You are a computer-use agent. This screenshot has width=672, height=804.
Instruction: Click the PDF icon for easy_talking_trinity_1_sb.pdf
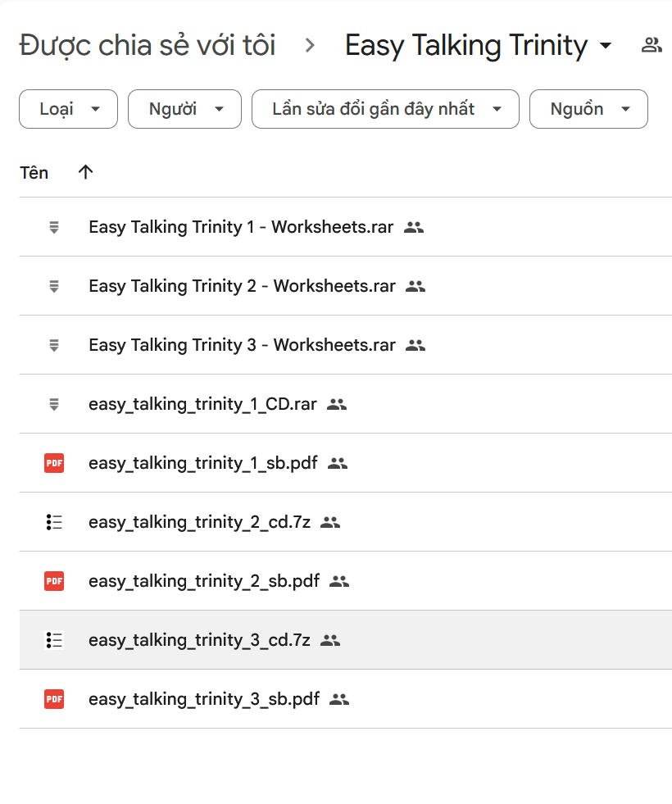(54, 463)
